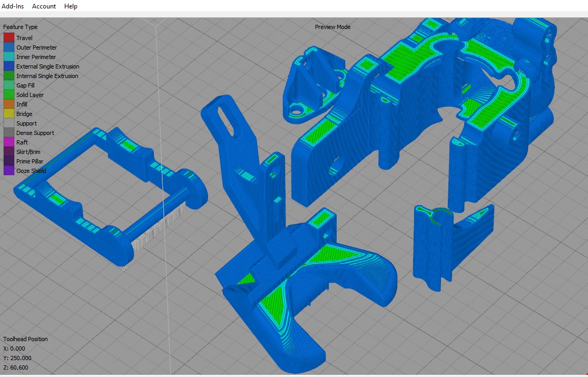Click the 'Inner Perimeter' legend label
Viewport: 588px width, 377px height.
(36, 56)
